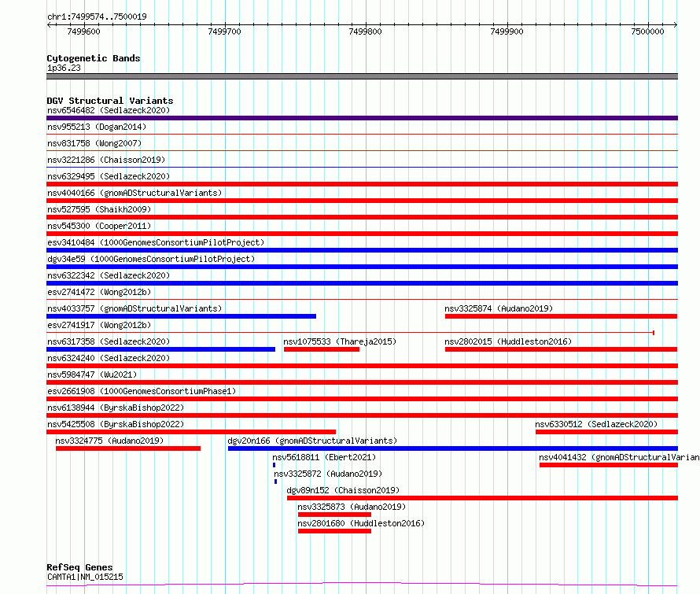Open the dgv20n166 gnomADStructuralVariants label
Screen dimensions: 700x594
pyautogui.click(x=312, y=441)
